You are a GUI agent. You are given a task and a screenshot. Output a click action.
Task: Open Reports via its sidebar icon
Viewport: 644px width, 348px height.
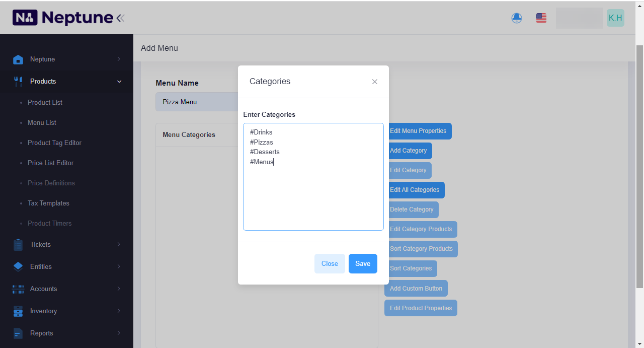(x=18, y=333)
